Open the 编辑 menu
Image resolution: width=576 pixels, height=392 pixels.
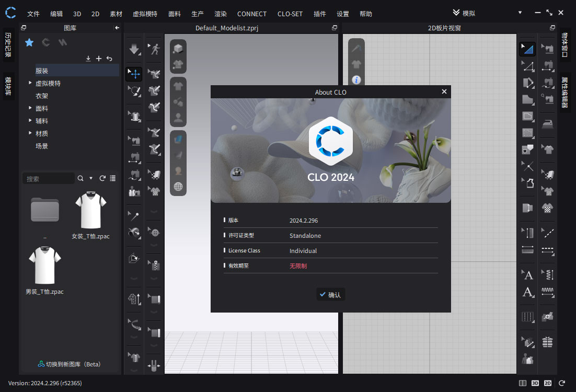click(56, 14)
